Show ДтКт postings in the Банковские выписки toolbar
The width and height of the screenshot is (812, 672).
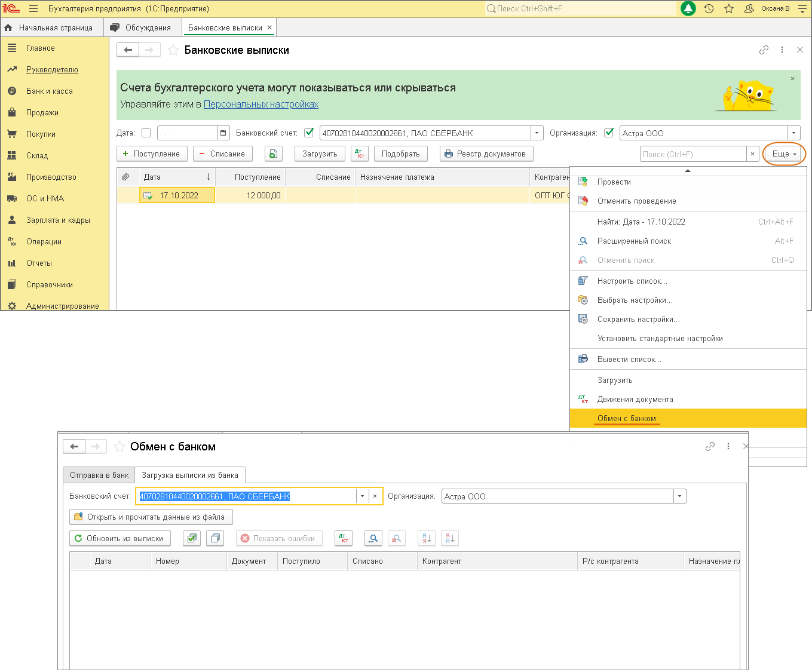359,154
